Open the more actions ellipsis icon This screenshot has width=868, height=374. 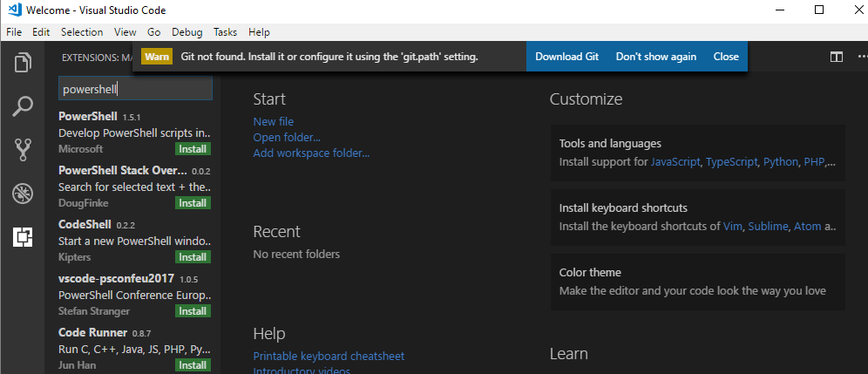click(863, 57)
